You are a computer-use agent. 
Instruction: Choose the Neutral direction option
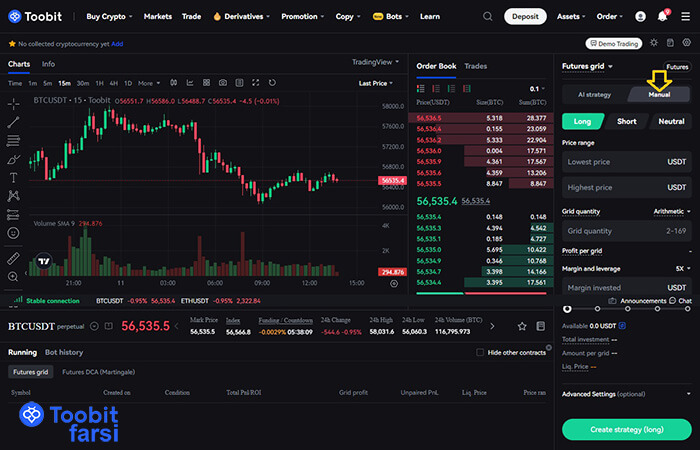670,121
